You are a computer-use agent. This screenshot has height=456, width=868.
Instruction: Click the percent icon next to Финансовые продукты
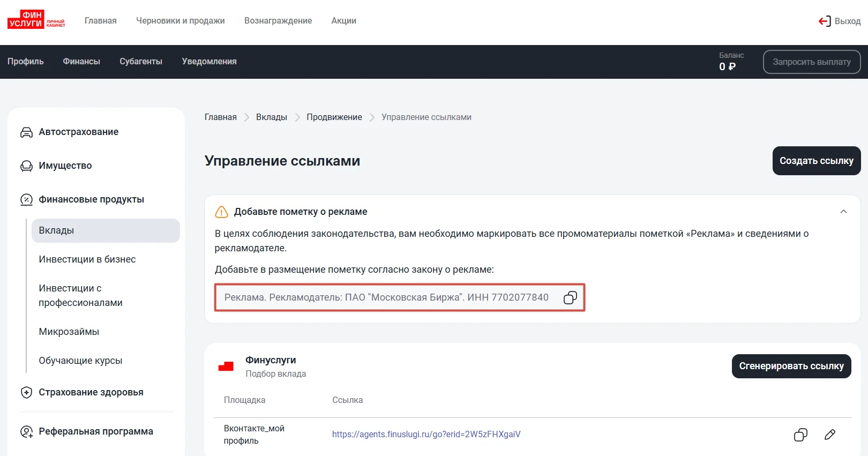tap(26, 199)
